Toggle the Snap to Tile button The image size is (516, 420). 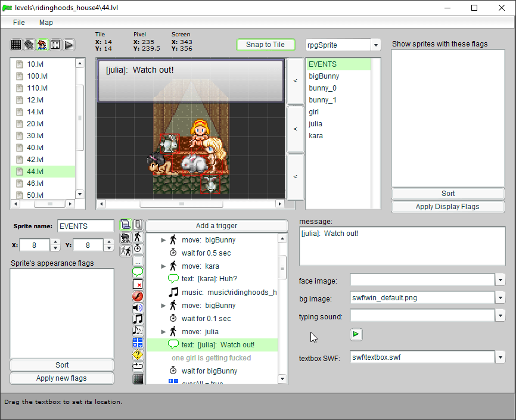(x=265, y=45)
